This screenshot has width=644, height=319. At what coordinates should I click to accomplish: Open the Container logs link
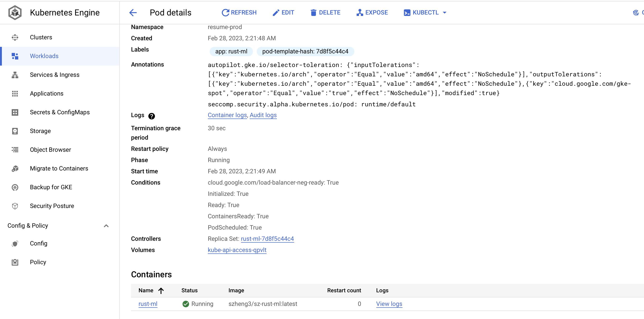click(x=227, y=115)
